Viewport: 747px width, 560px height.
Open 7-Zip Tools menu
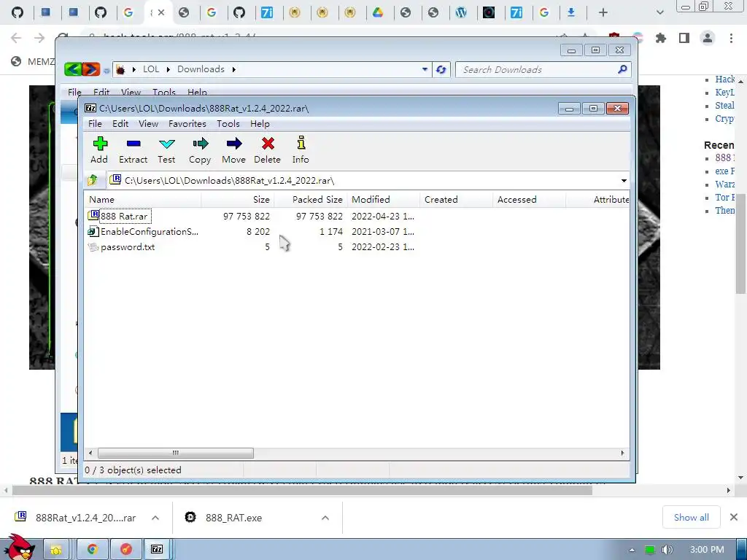point(228,124)
